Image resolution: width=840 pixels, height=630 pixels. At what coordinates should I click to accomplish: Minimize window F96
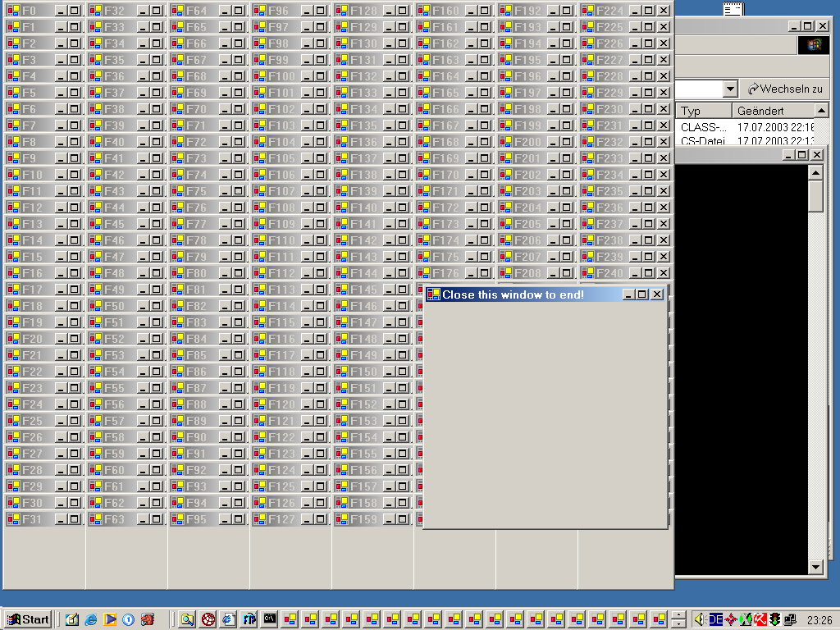[x=305, y=11]
